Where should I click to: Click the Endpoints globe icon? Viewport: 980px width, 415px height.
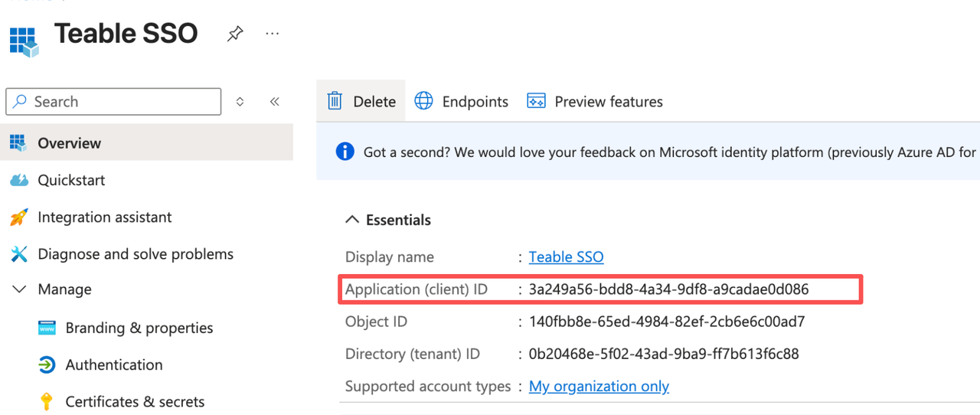click(x=423, y=101)
